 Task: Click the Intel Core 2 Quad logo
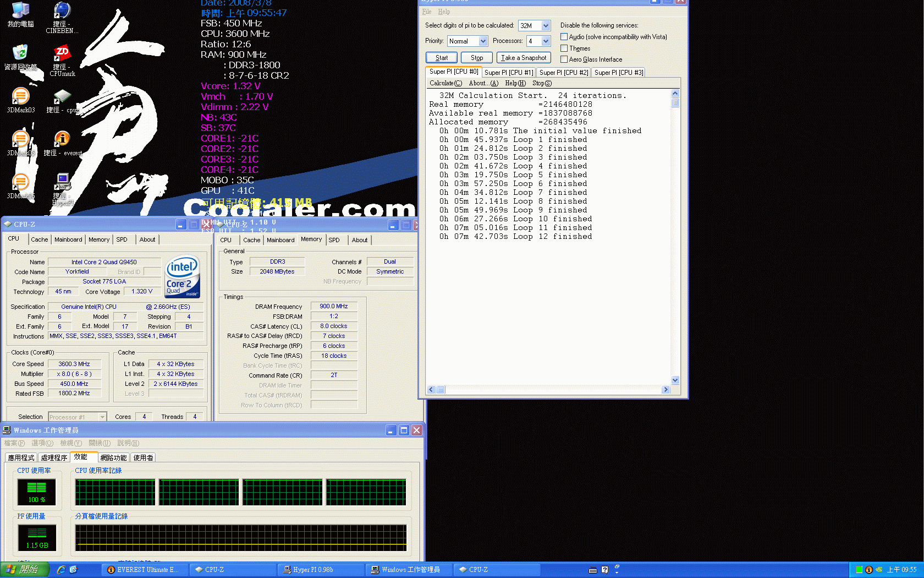(x=182, y=276)
